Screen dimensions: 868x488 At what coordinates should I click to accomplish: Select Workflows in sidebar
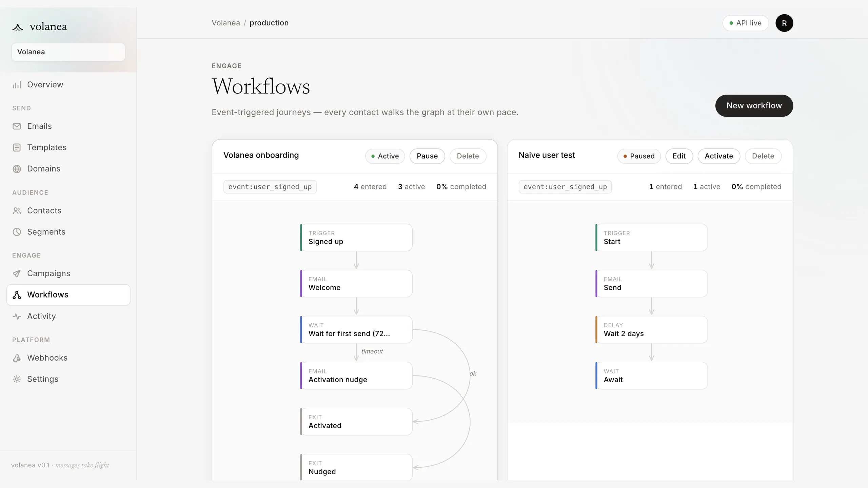pos(68,295)
